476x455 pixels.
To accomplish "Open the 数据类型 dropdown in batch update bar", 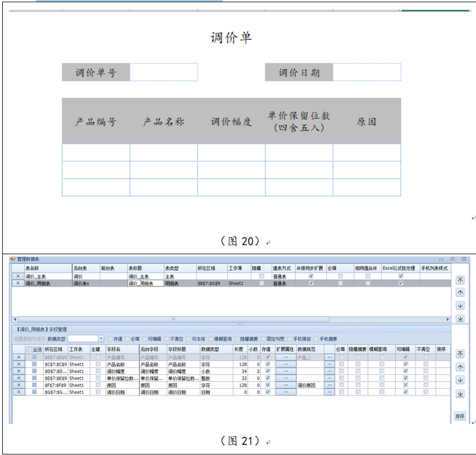I will (101, 338).
